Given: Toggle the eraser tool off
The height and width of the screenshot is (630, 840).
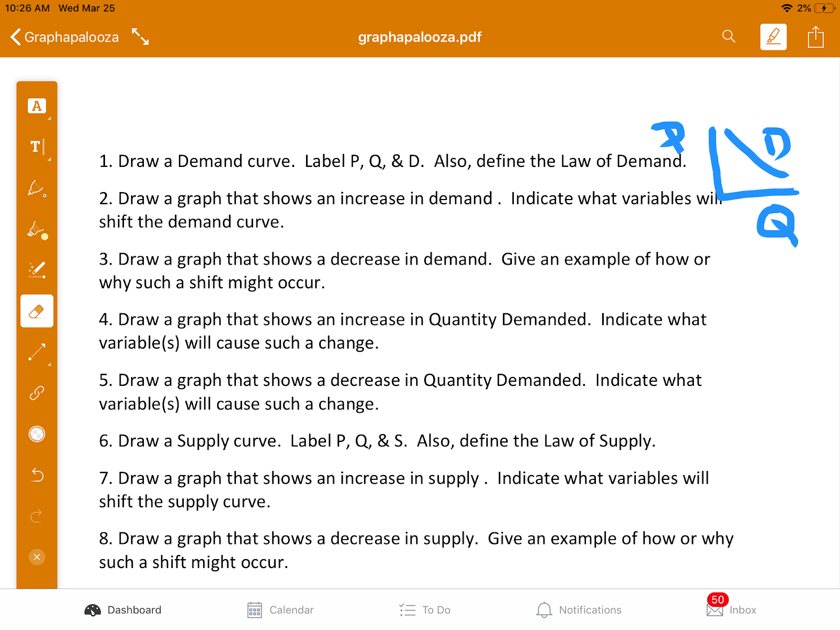Looking at the screenshot, I should coord(37,311).
